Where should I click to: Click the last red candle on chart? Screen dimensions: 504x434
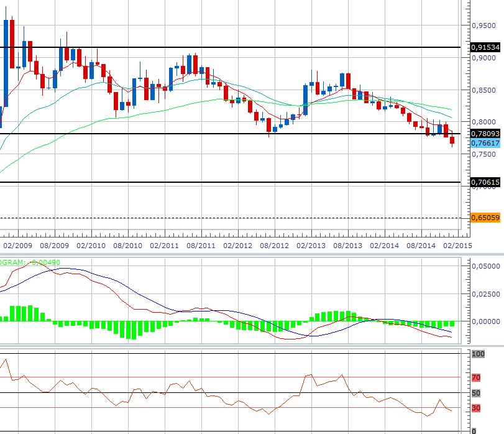(x=452, y=141)
